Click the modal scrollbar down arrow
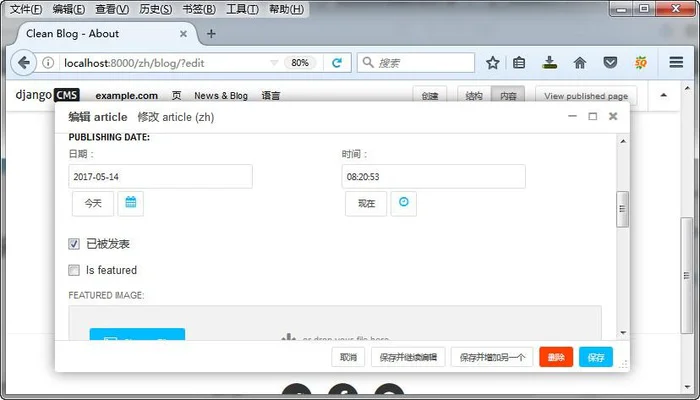Screen dimensions: 700x400 click(623, 333)
